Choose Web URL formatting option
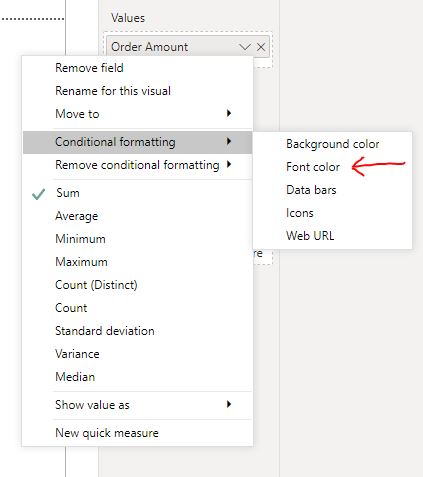This screenshot has width=423, height=477. tap(332, 236)
